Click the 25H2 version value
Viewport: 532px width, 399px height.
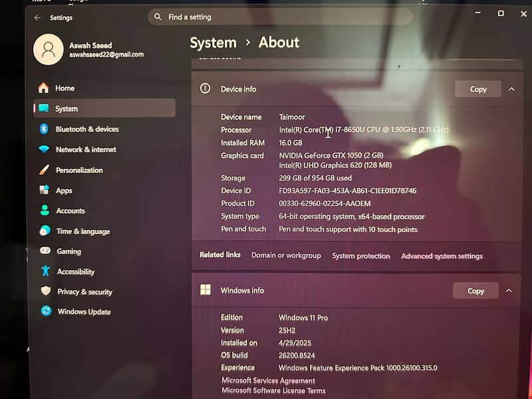[x=287, y=331]
